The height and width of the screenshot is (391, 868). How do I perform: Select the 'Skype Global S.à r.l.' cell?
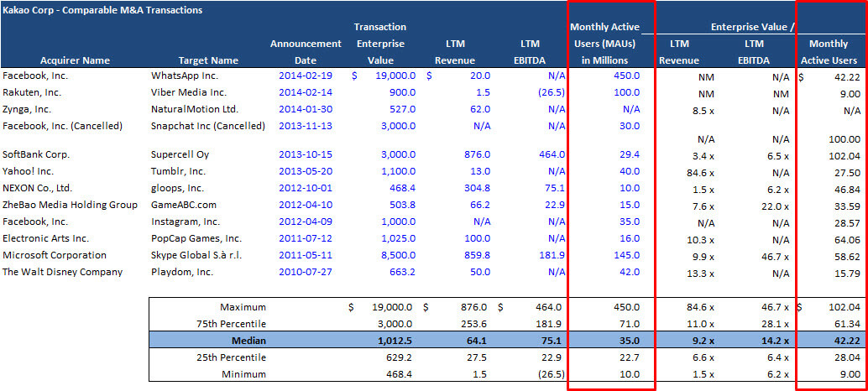pos(195,255)
